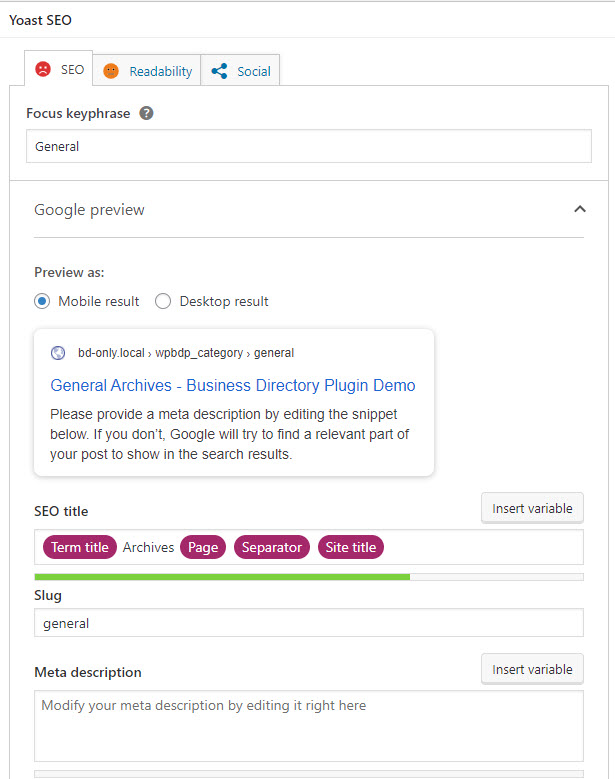Image resolution: width=615 pixels, height=779 pixels.
Task: Click into the Meta description text area
Action: click(x=309, y=726)
